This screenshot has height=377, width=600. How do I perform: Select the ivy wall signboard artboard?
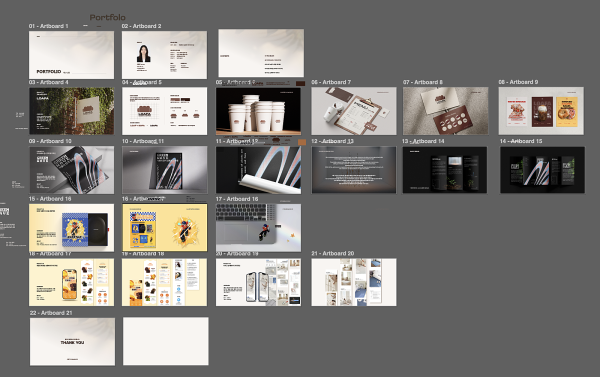click(x=72, y=111)
